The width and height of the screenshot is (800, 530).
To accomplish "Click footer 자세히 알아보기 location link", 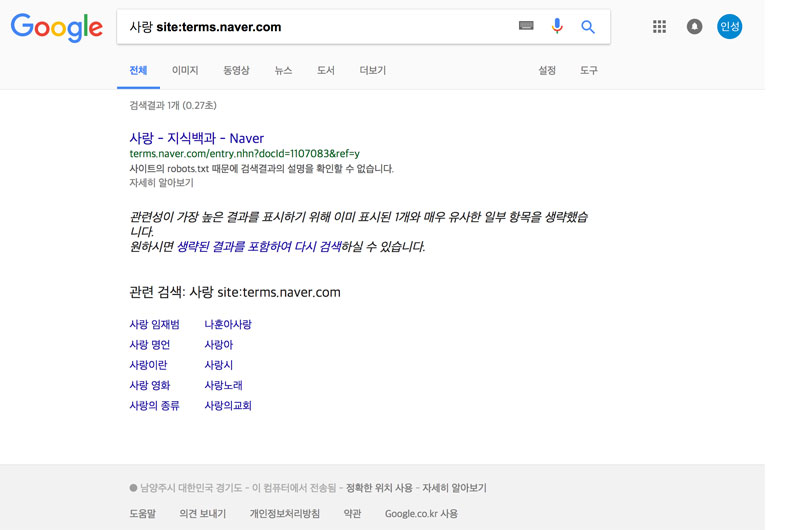I will [454, 488].
